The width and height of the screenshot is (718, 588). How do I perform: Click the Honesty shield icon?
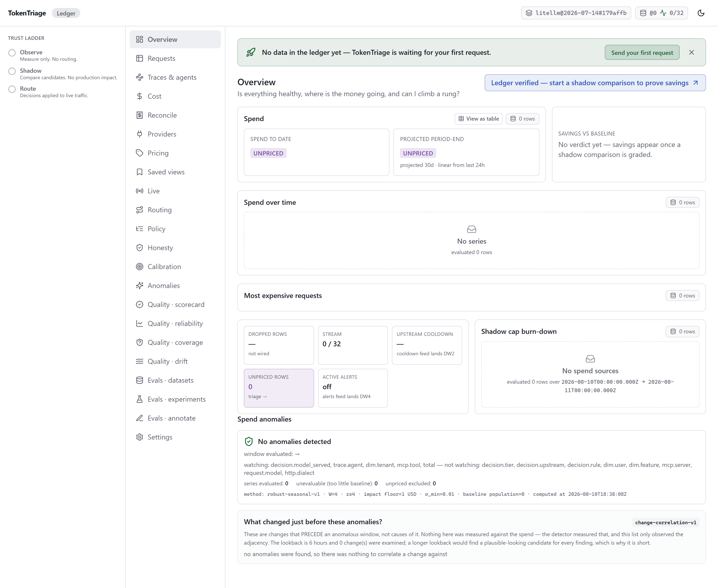point(140,248)
